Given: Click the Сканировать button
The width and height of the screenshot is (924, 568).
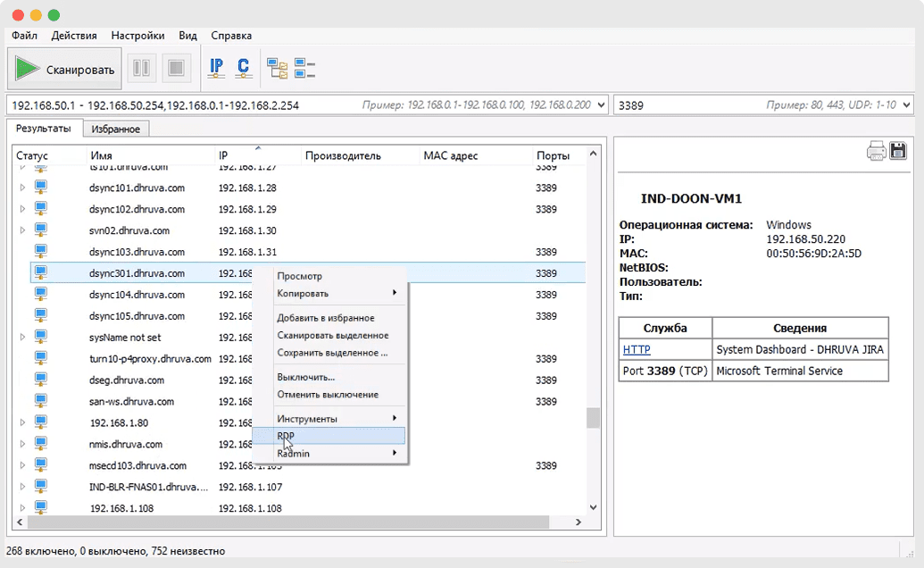Looking at the screenshot, I should (65, 69).
